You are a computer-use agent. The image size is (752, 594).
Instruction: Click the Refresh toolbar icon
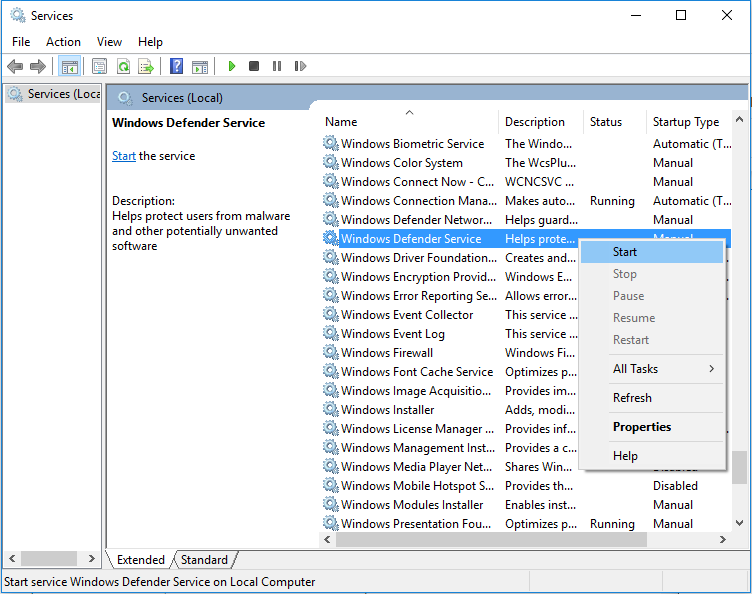point(123,66)
